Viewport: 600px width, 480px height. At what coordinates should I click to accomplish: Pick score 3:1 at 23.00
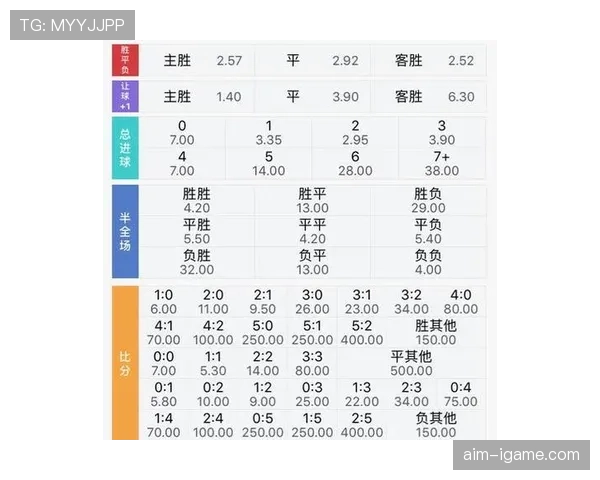click(x=362, y=302)
